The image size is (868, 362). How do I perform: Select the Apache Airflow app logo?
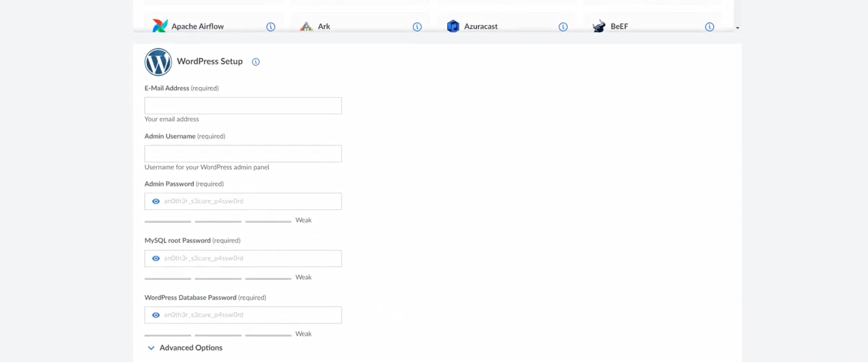160,26
